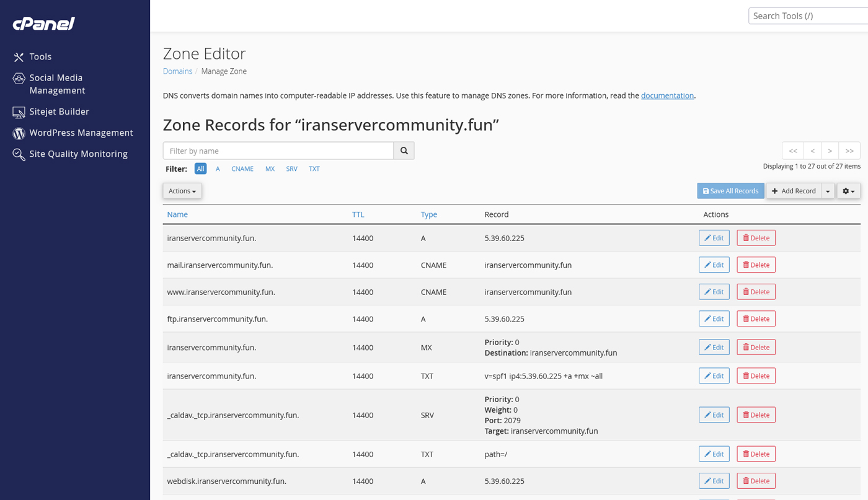Click the Filter by name field
This screenshot has height=500, width=868.
coord(278,151)
